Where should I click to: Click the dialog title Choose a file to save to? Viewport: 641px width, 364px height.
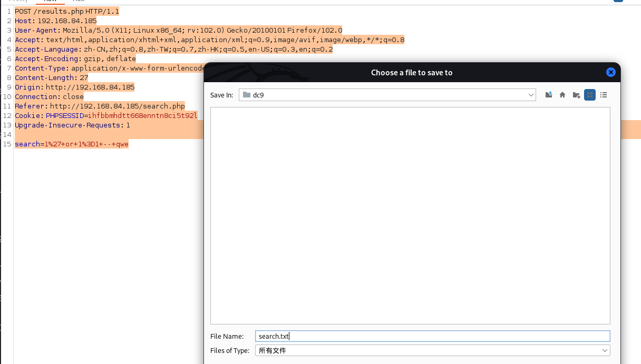pos(412,72)
